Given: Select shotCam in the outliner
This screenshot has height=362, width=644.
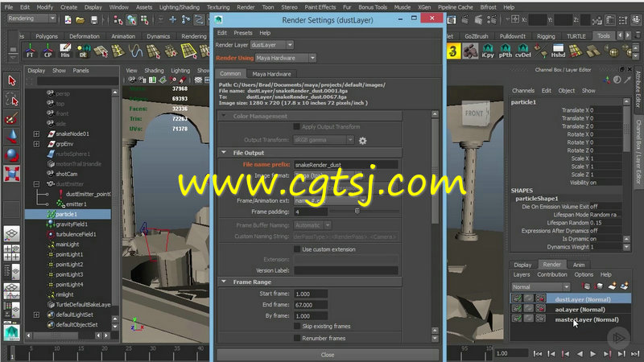Looking at the screenshot, I should tap(66, 174).
